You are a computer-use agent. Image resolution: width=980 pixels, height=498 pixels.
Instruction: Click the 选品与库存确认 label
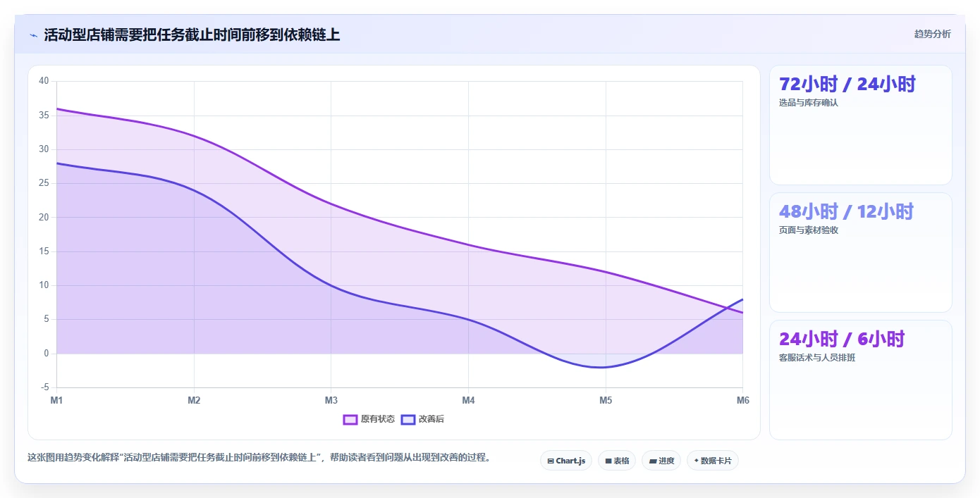(x=809, y=103)
